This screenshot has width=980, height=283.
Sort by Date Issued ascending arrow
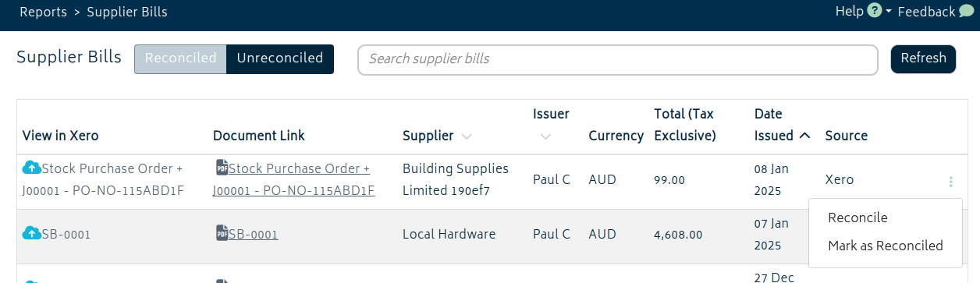coord(805,136)
